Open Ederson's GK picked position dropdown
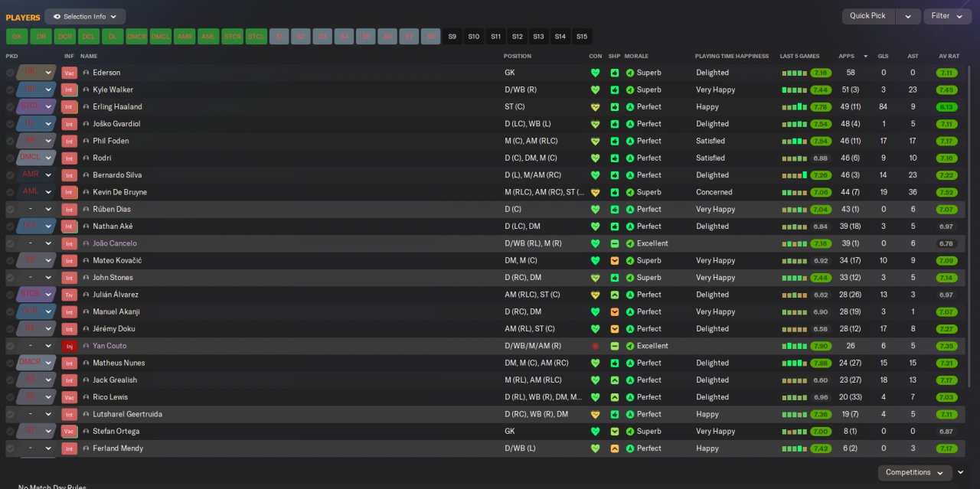The width and height of the screenshot is (980, 489). (x=37, y=73)
